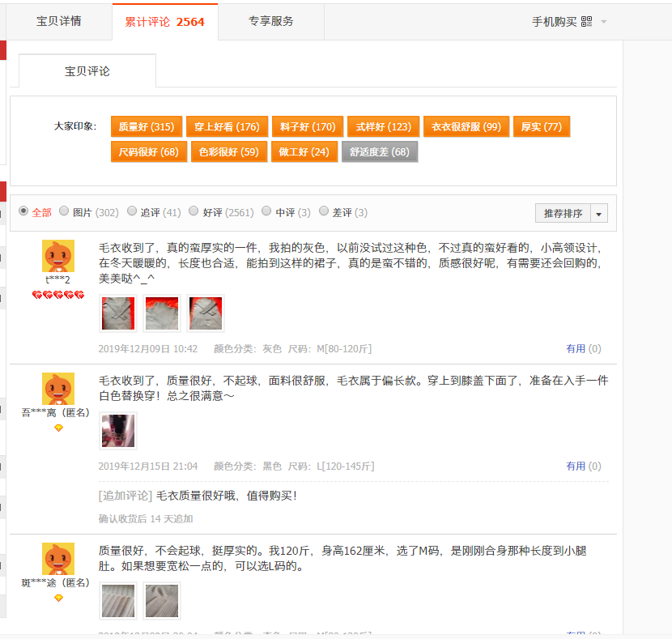Image resolution: width=672 pixels, height=639 pixels.
Task: Click the QR code icon beside 手机购买
Action: 587,22
